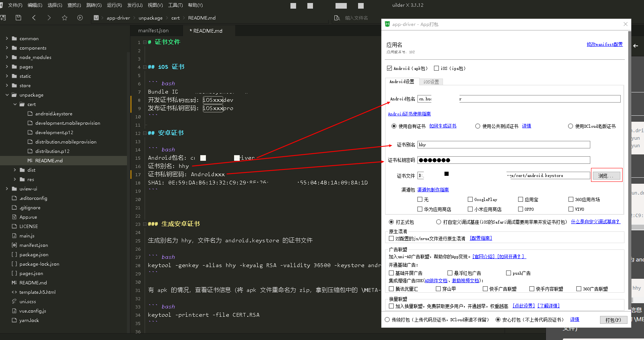644x340 pixels.
Task: Expand the node_modules folder
Action: pyautogui.click(x=7, y=57)
